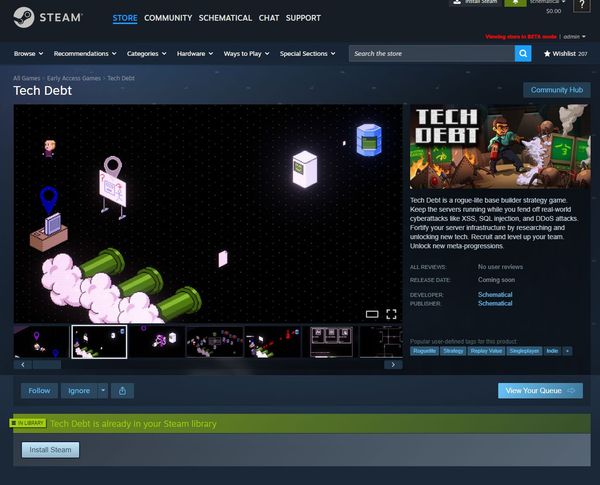Image resolution: width=600 pixels, height=485 pixels.
Task: Open the SCHEMATICAL profile tab
Action: pos(225,18)
